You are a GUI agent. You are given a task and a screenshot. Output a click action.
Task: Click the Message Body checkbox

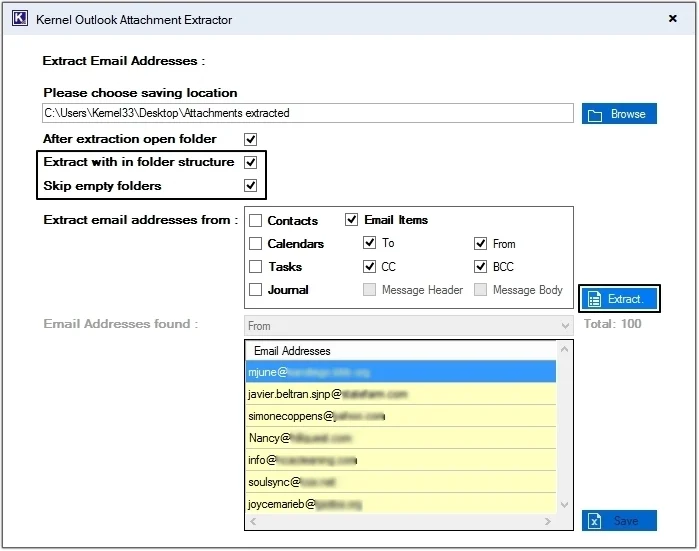pyautogui.click(x=481, y=290)
